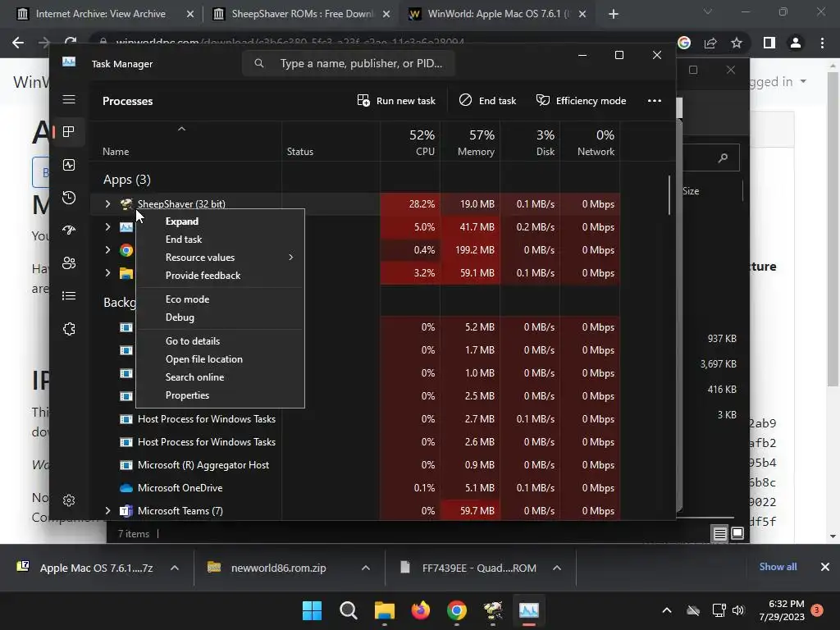
Task: Choose Search online menu entry
Action: pos(220,377)
